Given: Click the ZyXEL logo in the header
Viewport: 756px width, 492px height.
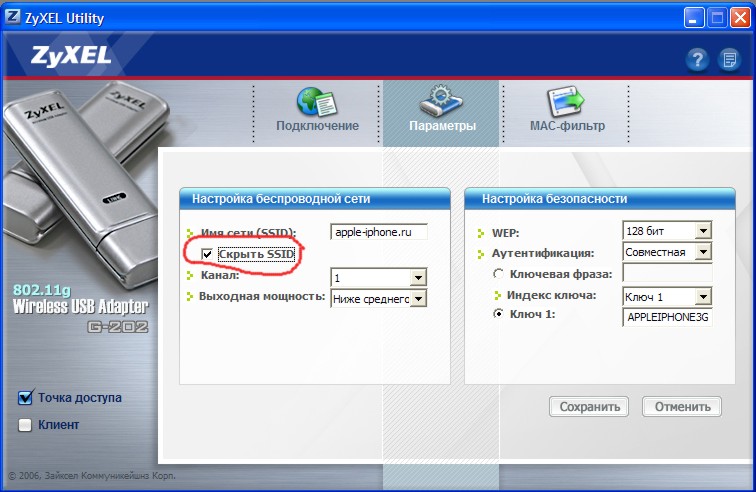Looking at the screenshot, I should [71, 56].
